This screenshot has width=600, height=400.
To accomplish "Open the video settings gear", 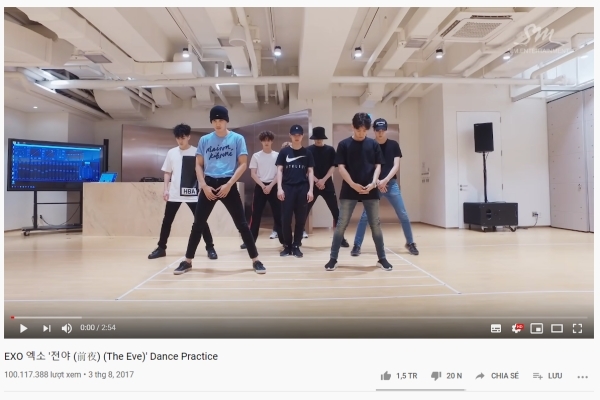I will [517, 328].
